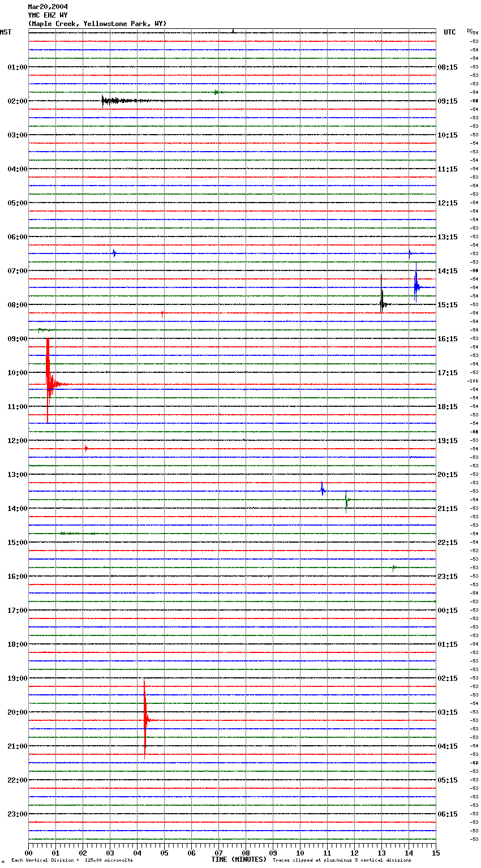Select the 11:00 MST hour label
Image resolution: width=481 pixels, height=868 pixels.
[x=18, y=407]
